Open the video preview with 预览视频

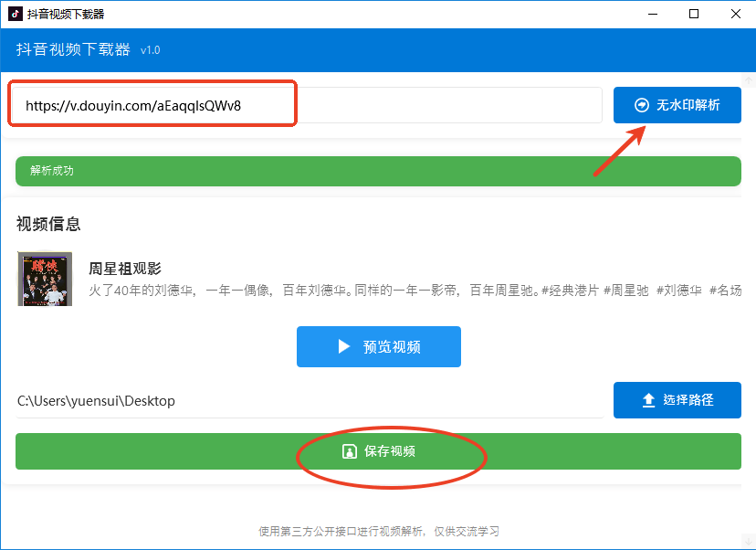tap(378, 346)
